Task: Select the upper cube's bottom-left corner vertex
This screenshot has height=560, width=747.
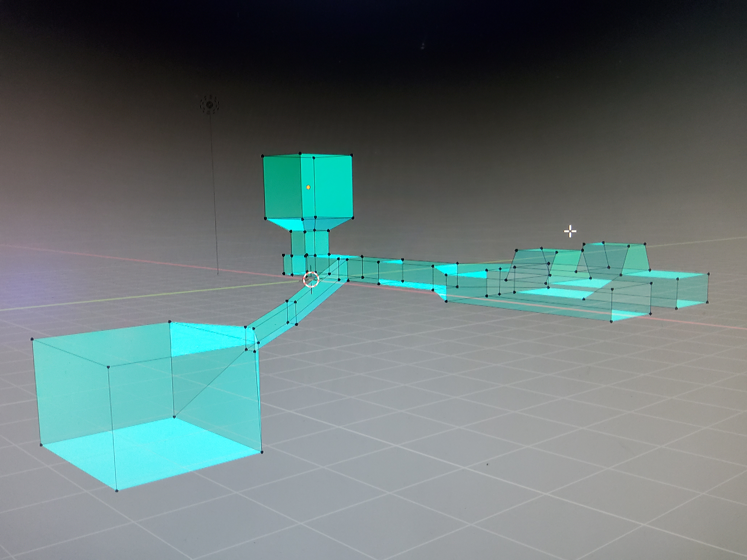Action: [265, 218]
